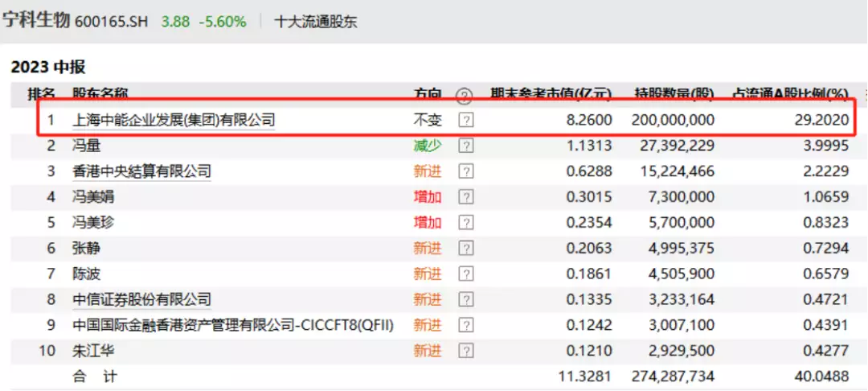The image size is (868, 391).
Task: Click 冯量 shareholder name
Action: (x=86, y=146)
